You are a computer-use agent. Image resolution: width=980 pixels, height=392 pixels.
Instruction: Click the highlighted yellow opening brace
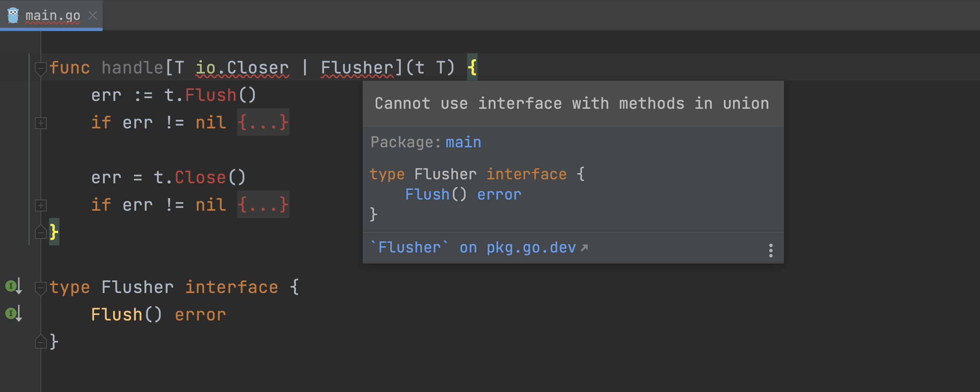pos(472,68)
